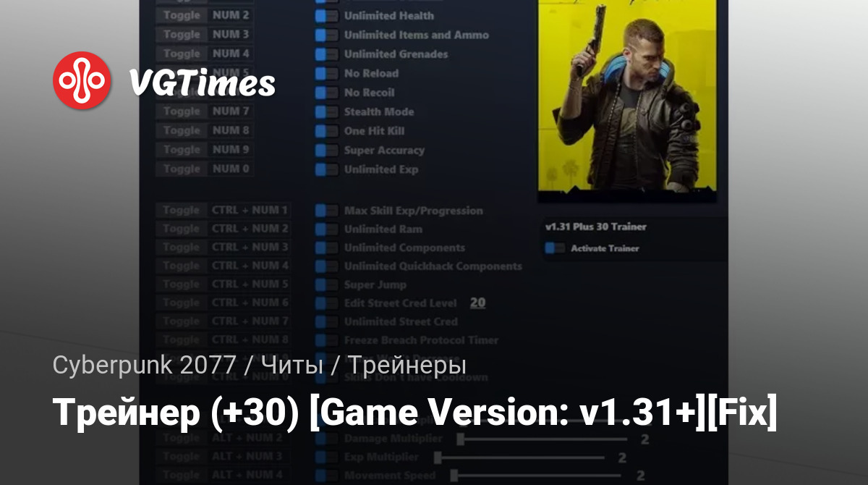Viewport: 868px width, 485px height.
Task: Click the Exp Multiplier slider handle
Action: pos(438,457)
